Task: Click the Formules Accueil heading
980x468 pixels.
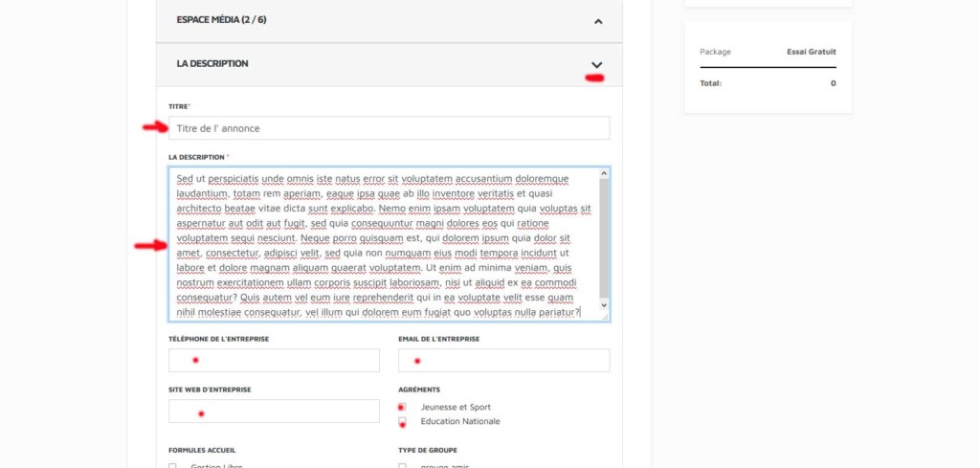Action: pos(202,451)
